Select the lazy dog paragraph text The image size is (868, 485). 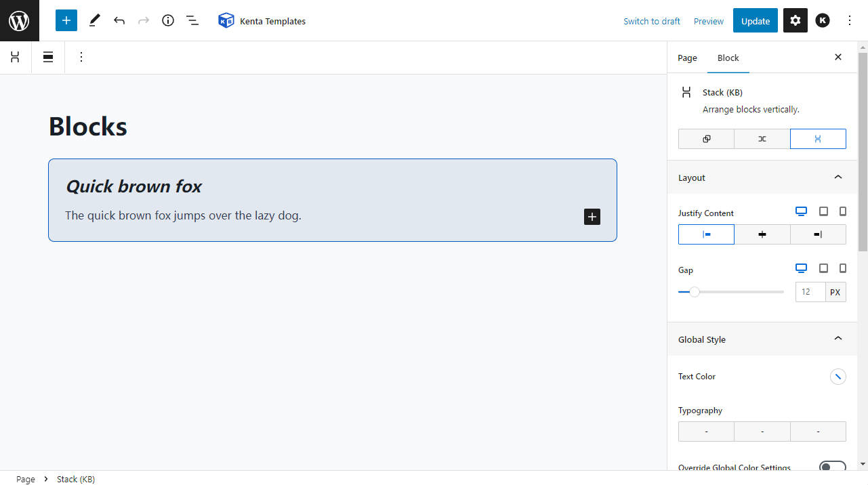(x=183, y=215)
